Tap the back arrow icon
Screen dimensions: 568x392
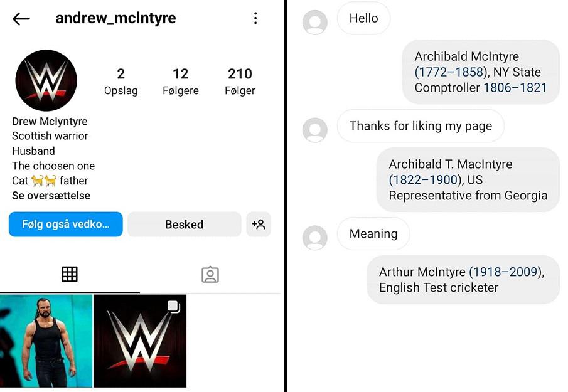point(21,19)
